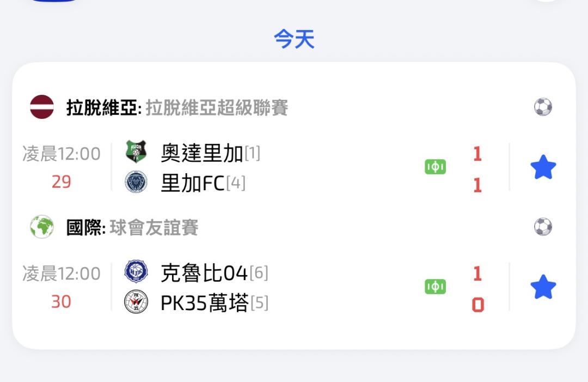Unfavorite the 奧達里加 vs 里加FC match star
The height and width of the screenshot is (382, 588).
(543, 167)
